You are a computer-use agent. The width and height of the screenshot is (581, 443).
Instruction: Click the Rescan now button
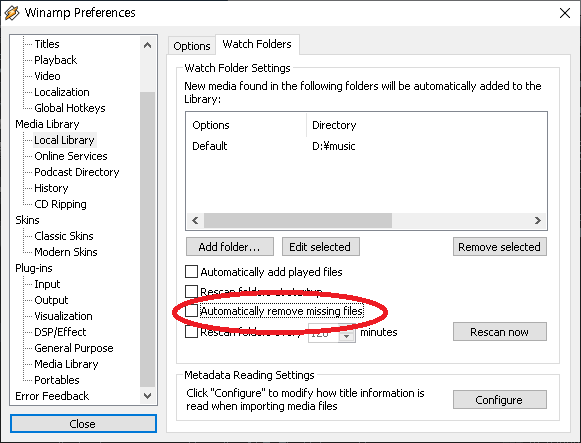pos(499,332)
